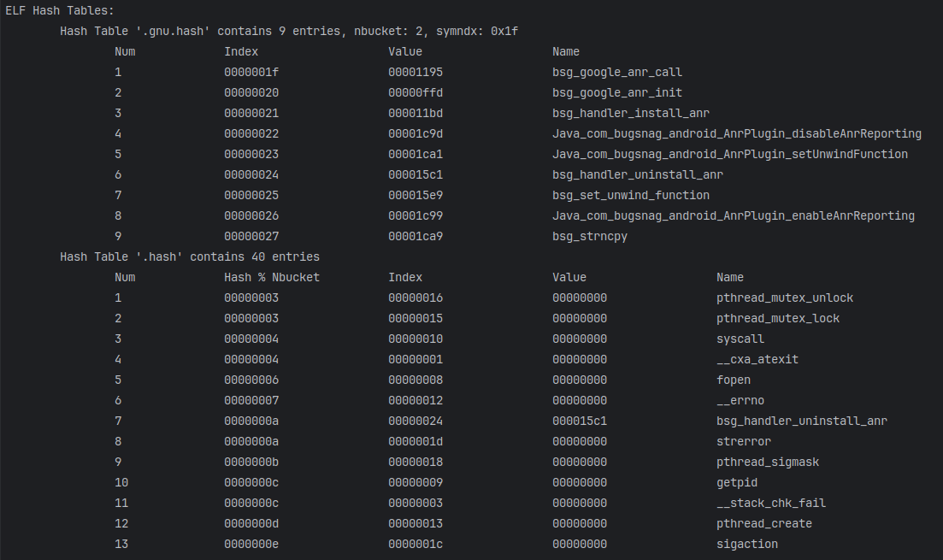The height and width of the screenshot is (560, 943).
Task: Select the strerror symbol name
Action: coord(744,441)
